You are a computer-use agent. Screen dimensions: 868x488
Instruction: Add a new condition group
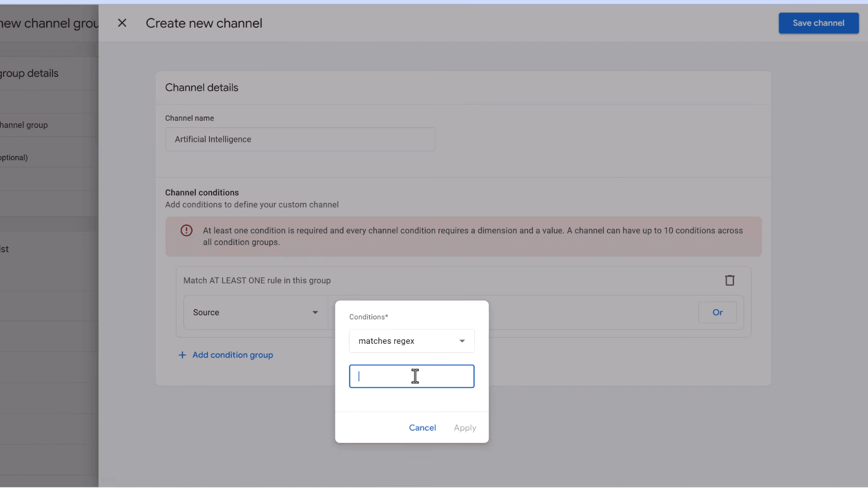click(226, 355)
